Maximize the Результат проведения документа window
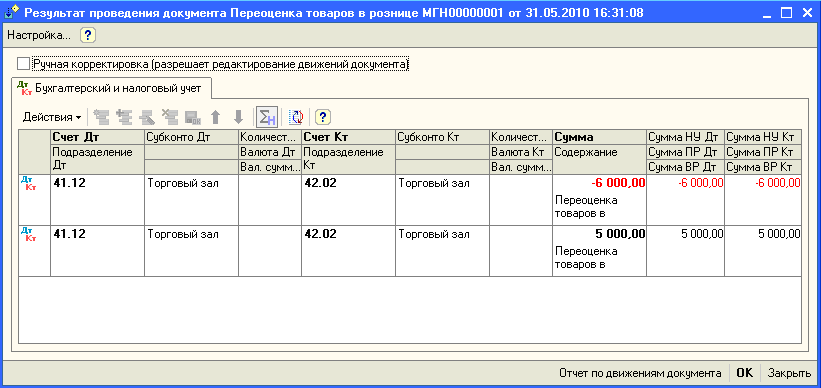This screenshot has height=388, width=821. coord(786,12)
